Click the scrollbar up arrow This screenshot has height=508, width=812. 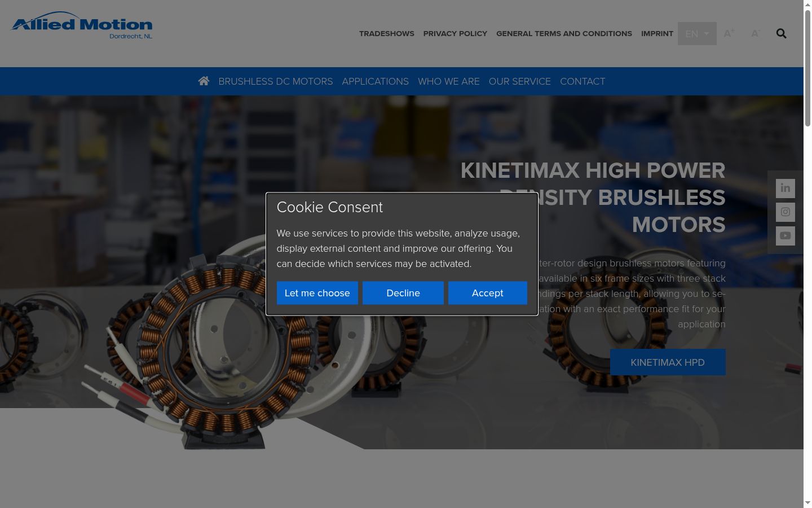point(807,5)
